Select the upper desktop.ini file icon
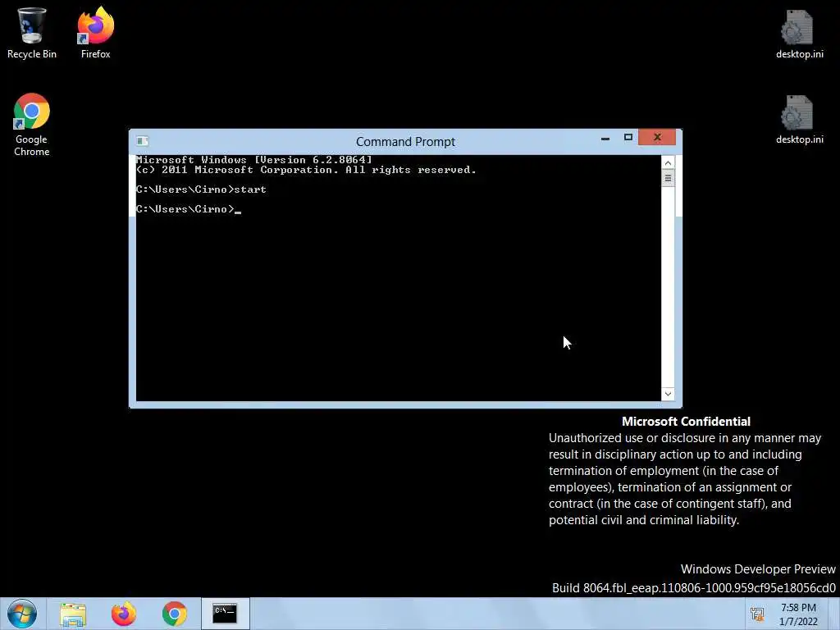840x630 pixels. [x=799, y=33]
